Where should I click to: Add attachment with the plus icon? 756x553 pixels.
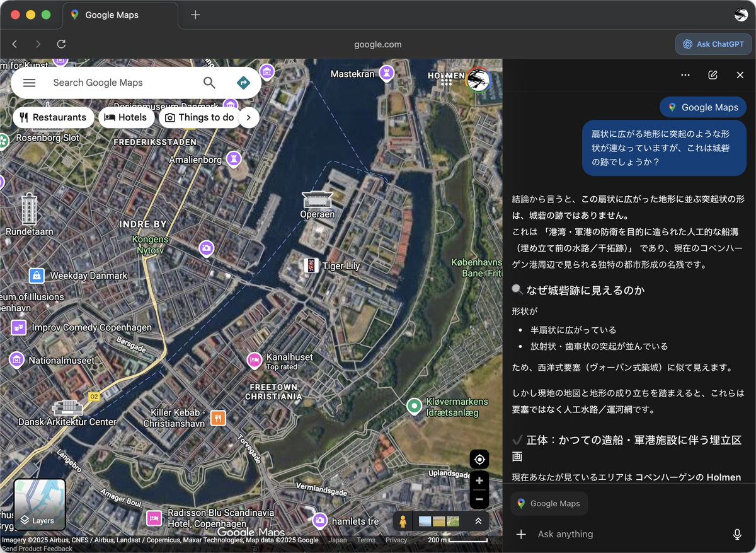pyautogui.click(x=521, y=534)
